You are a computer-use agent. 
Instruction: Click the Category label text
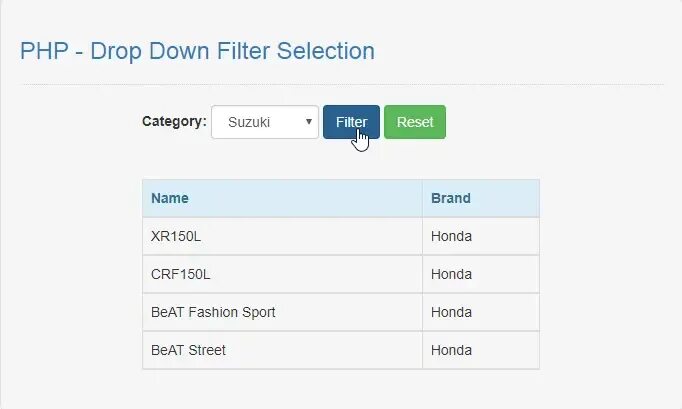[x=174, y=122]
